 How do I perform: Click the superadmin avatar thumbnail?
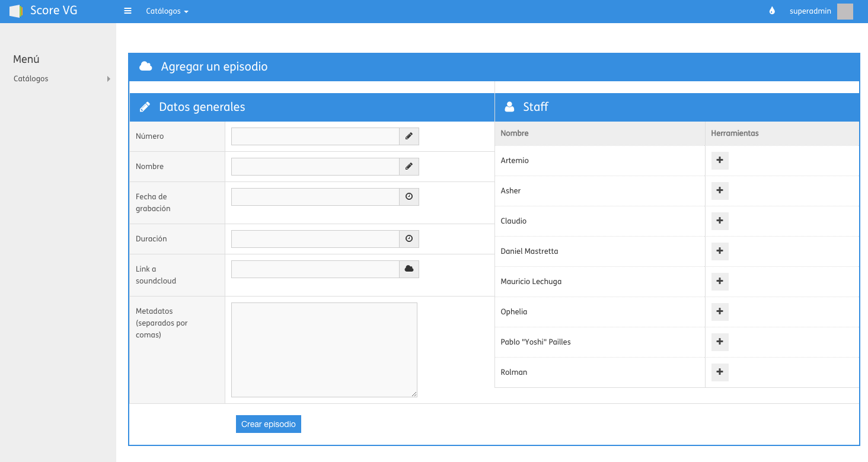click(x=845, y=11)
